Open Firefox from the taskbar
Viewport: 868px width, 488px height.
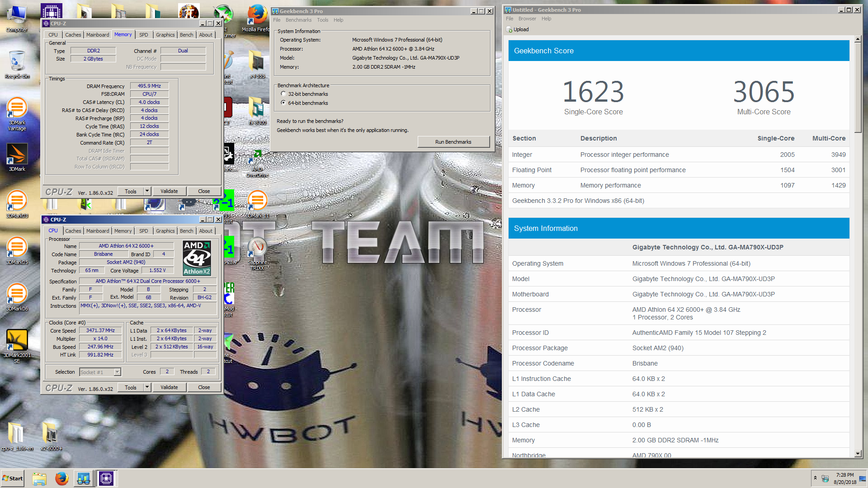61,479
